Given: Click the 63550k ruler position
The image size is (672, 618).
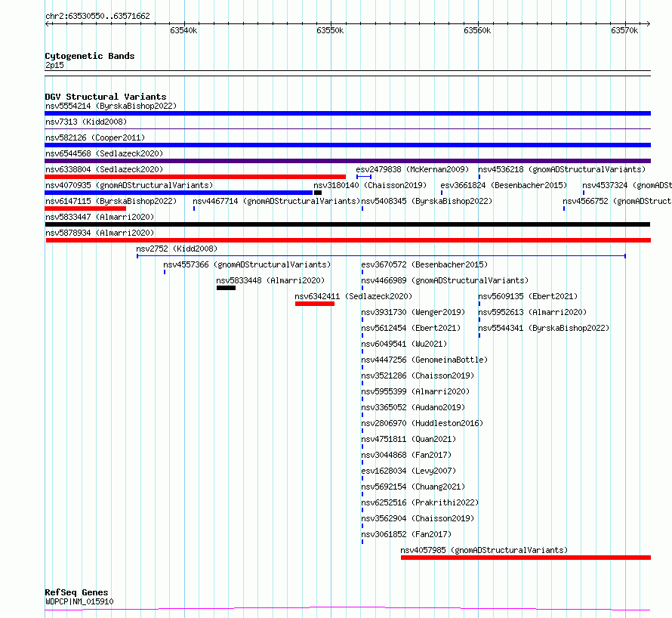Looking at the screenshot, I should 330,30.
